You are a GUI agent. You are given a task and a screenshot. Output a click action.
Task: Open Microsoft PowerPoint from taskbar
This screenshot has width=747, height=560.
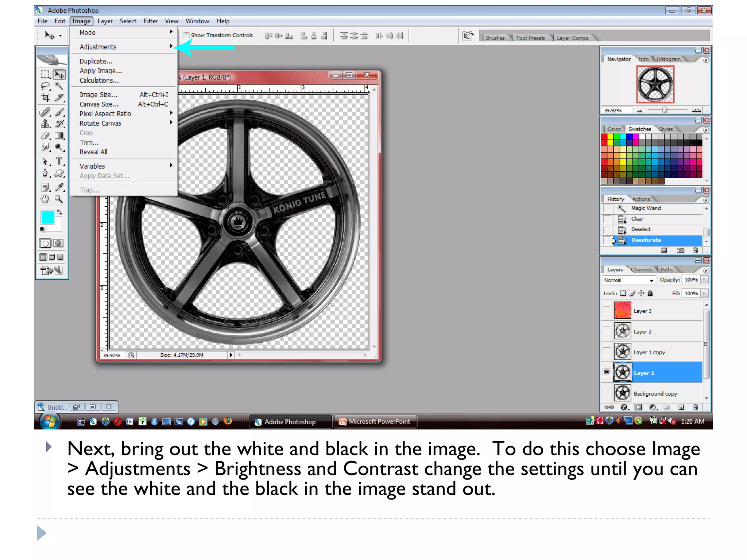click(375, 421)
